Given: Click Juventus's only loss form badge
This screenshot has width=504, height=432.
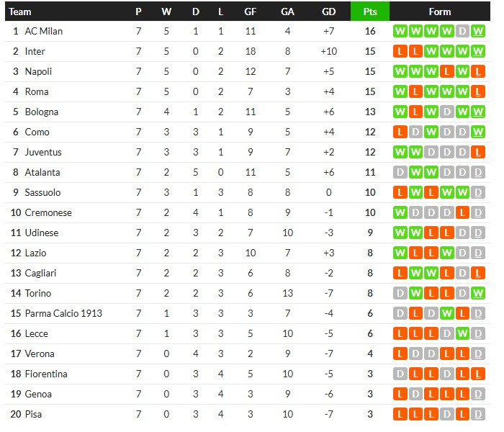Looking at the screenshot, I should [x=479, y=153].
